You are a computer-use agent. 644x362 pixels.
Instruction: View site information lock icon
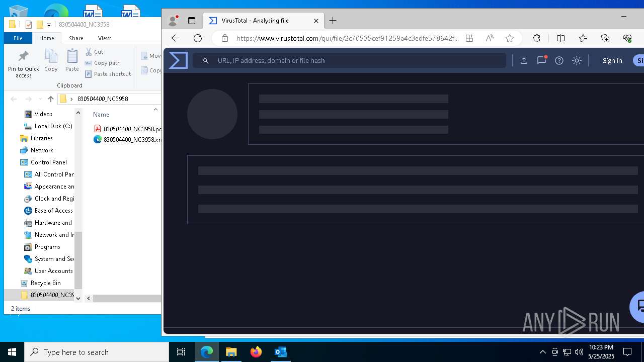pyautogui.click(x=225, y=38)
